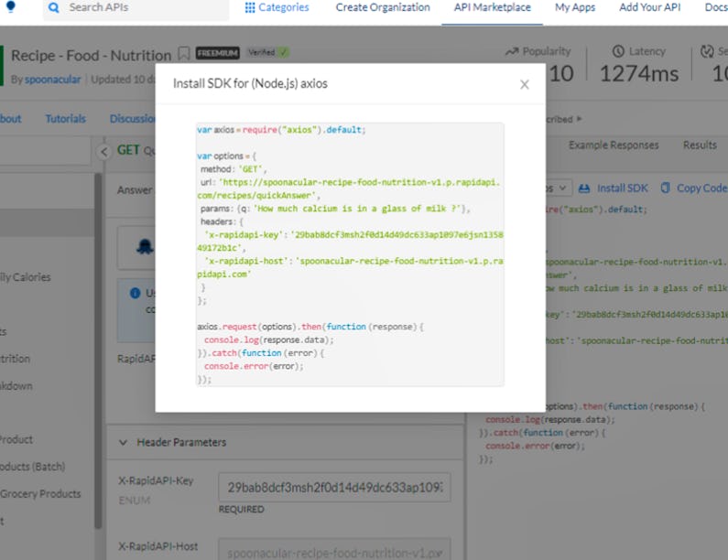Click the 1274ms latency value
728x560 pixels.
click(x=639, y=74)
